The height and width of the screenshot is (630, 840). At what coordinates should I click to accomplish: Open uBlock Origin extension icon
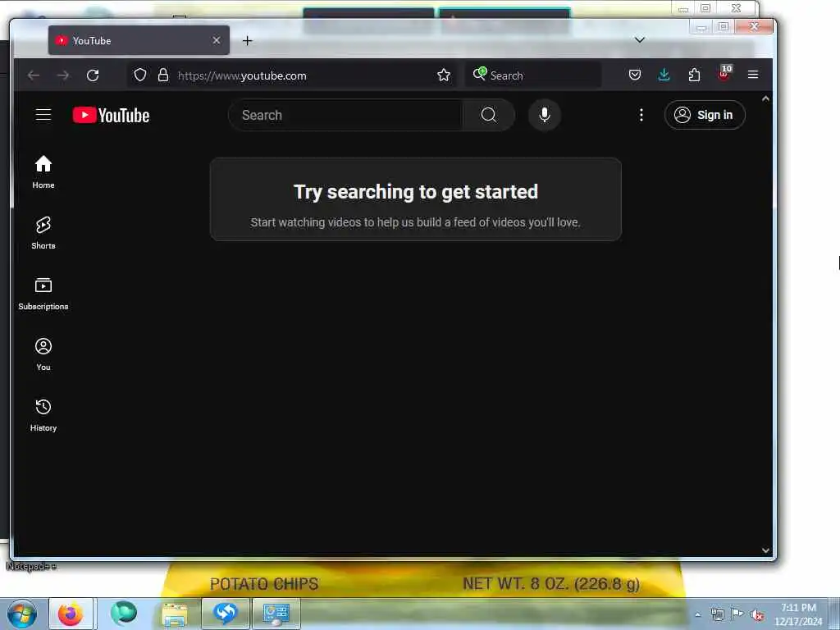(x=724, y=74)
